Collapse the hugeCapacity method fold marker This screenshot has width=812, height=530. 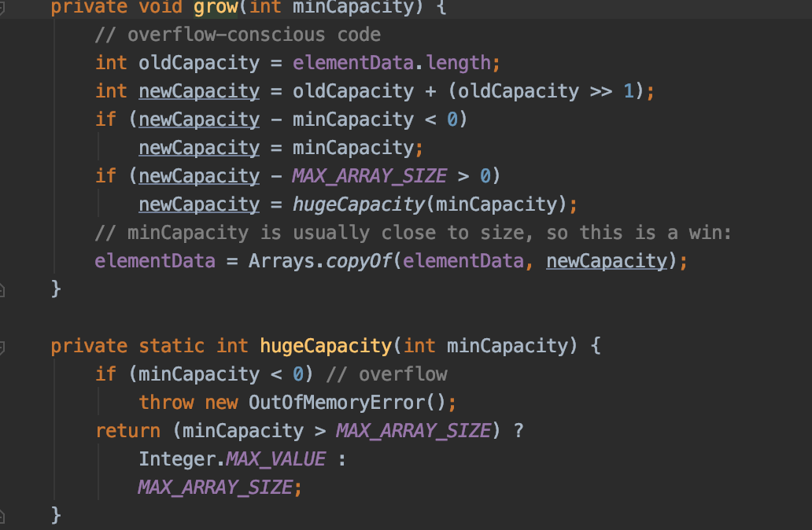tap(2, 346)
